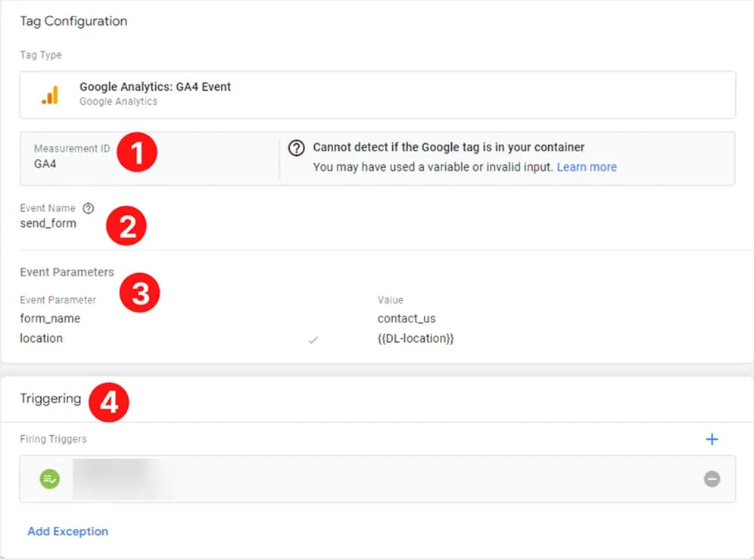Click the Cannot detect Google tag message
The width and height of the screenshot is (754, 560).
pos(449,147)
